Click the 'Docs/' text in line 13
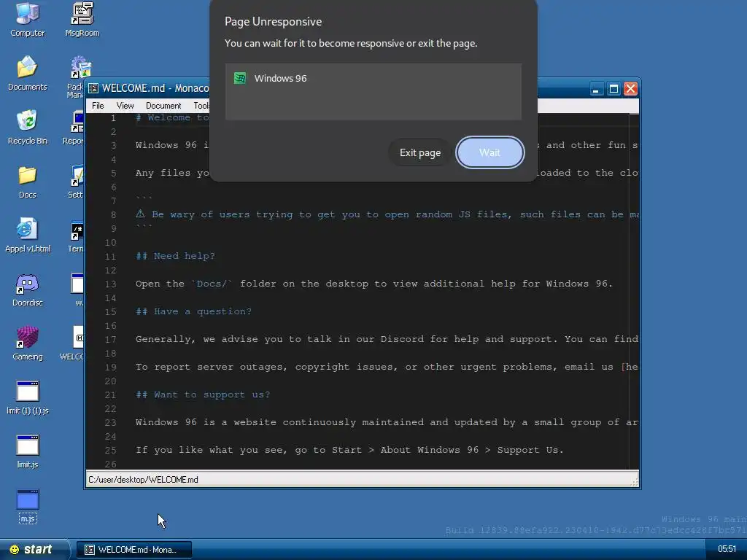747x560 pixels. [212, 284]
